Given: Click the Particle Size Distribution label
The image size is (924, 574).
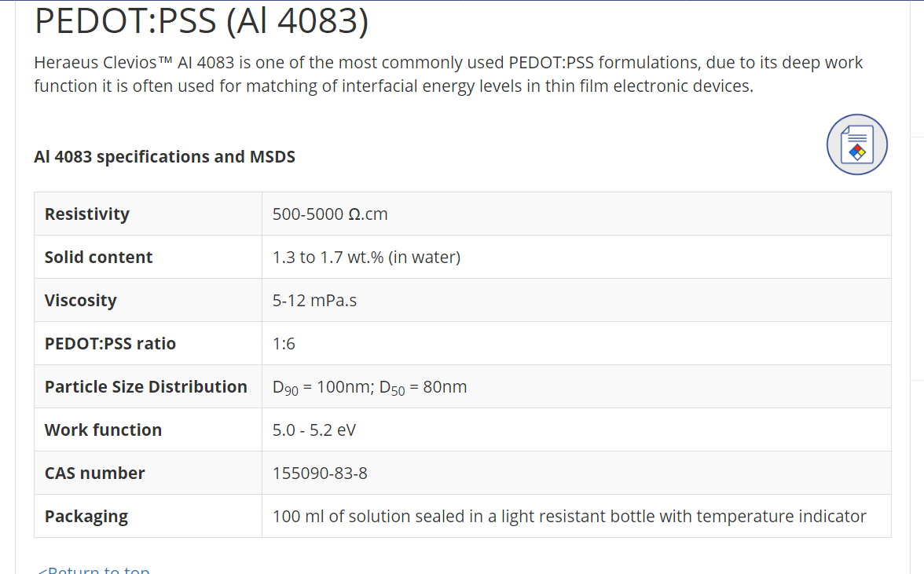Looking at the screenshot, I should point(146,386).
